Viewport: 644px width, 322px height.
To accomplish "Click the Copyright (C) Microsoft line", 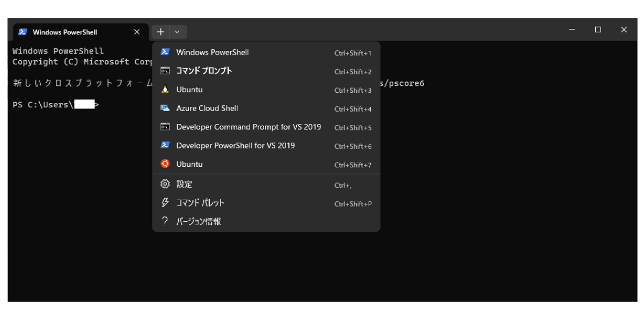I will tap(82, 62).
